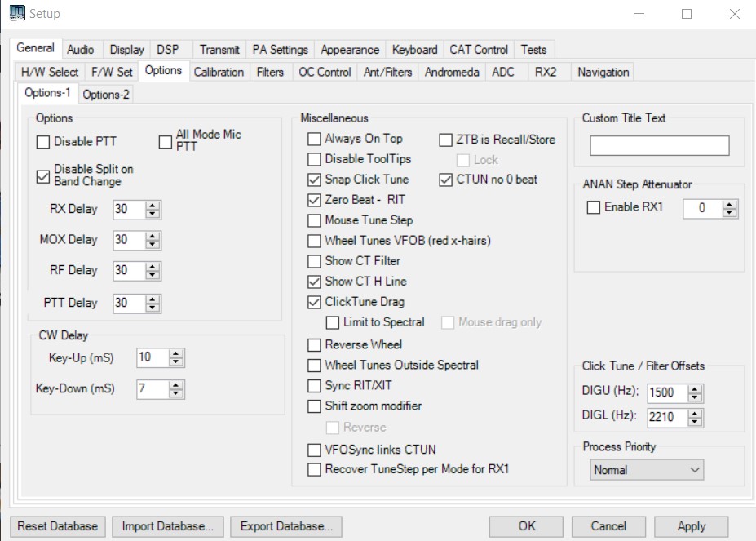Enable Reverse Wheel checkbox
Image resolution: width=756 pixels, height=541 pixels.
tap(314, 345)
